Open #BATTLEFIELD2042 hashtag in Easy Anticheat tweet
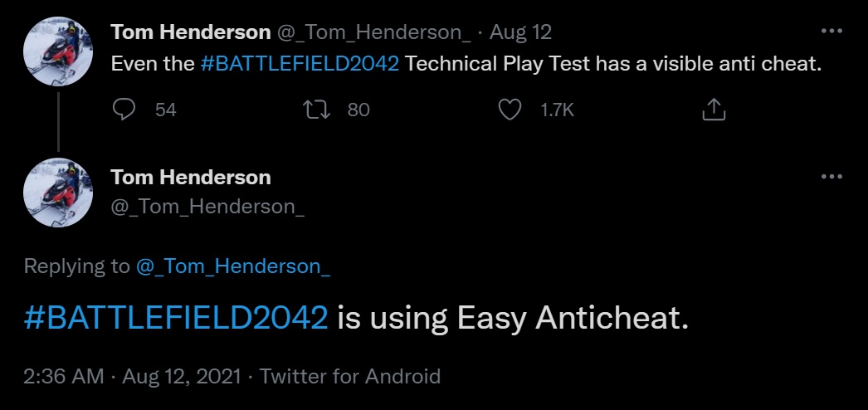868x410 pixels. [x=177, y=319]
